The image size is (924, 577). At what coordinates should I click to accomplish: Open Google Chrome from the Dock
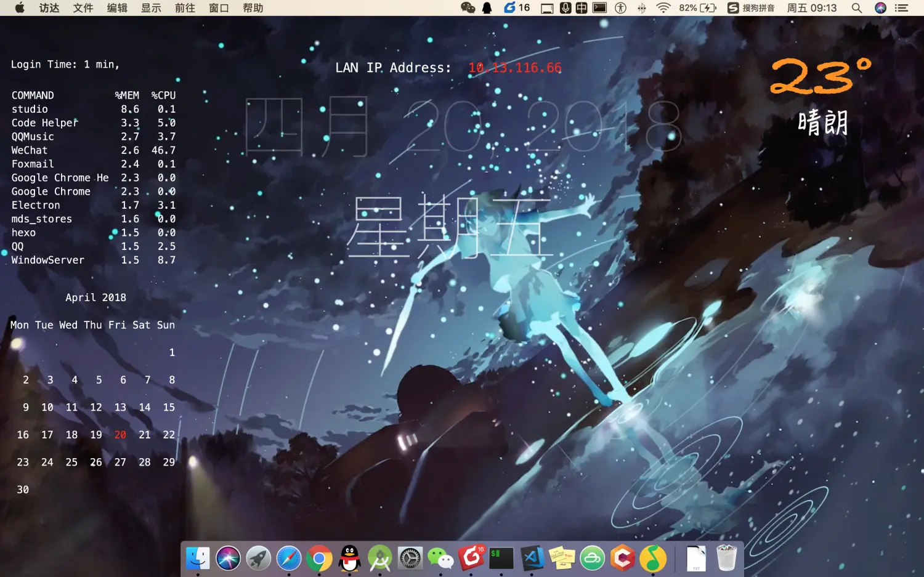pyautogui.click(x=319, y=559)
